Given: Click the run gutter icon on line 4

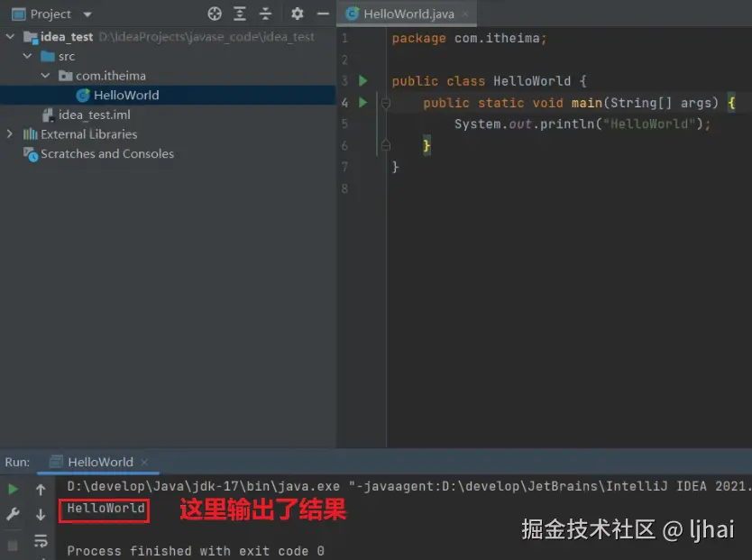Looking at the screenshot, I should [x=363, y=102].
